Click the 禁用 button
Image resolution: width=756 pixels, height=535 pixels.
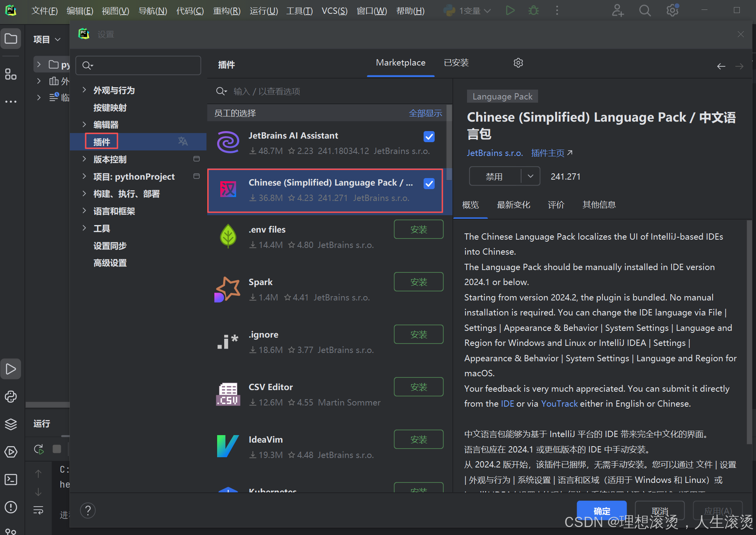494,176
